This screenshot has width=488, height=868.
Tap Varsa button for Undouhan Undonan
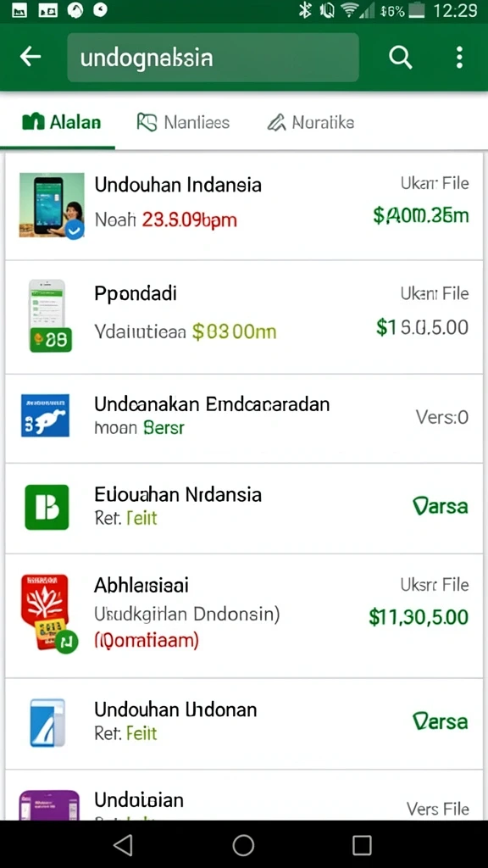tap(441, 721)
